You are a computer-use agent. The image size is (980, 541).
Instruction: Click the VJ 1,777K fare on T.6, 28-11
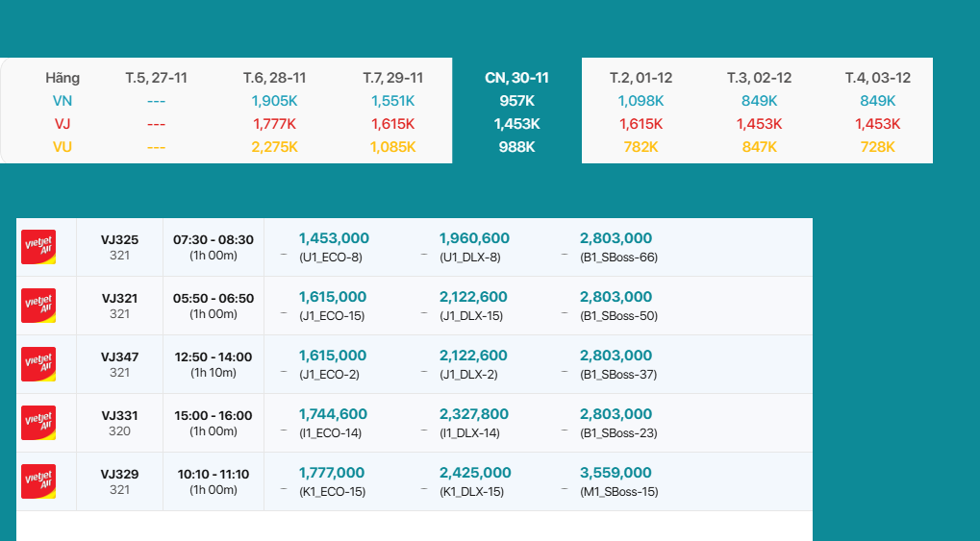coord(274,124)
